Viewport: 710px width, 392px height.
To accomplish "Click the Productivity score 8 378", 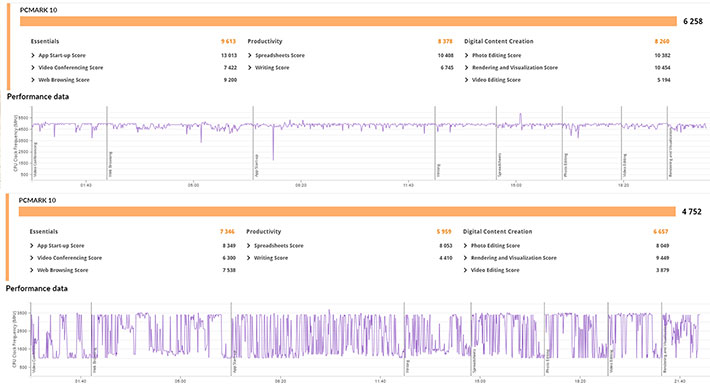I will 445,41.
